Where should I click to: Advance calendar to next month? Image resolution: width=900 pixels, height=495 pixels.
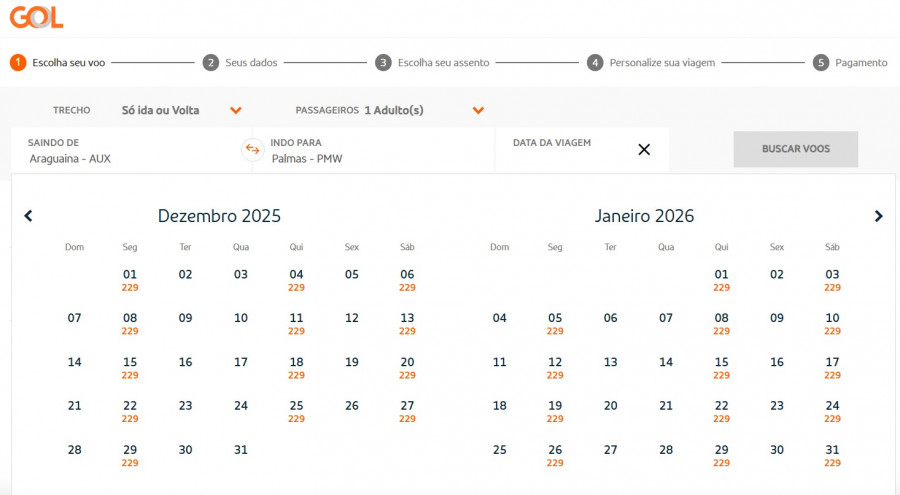[x=878, y=216]
